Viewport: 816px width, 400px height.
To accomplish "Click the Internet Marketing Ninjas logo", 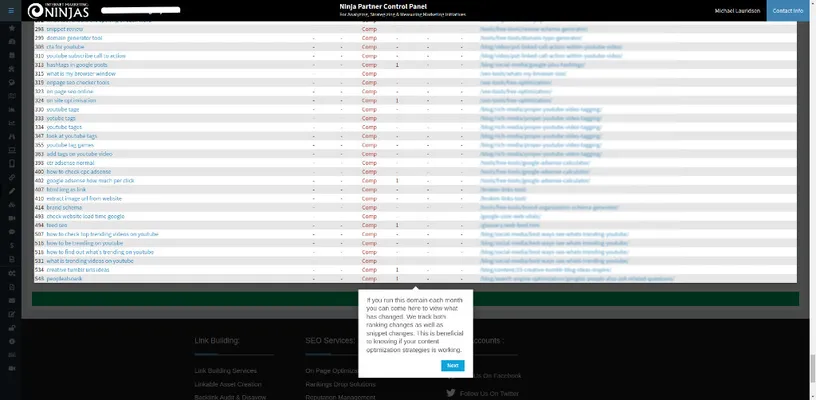I will [x=58, y=11].
